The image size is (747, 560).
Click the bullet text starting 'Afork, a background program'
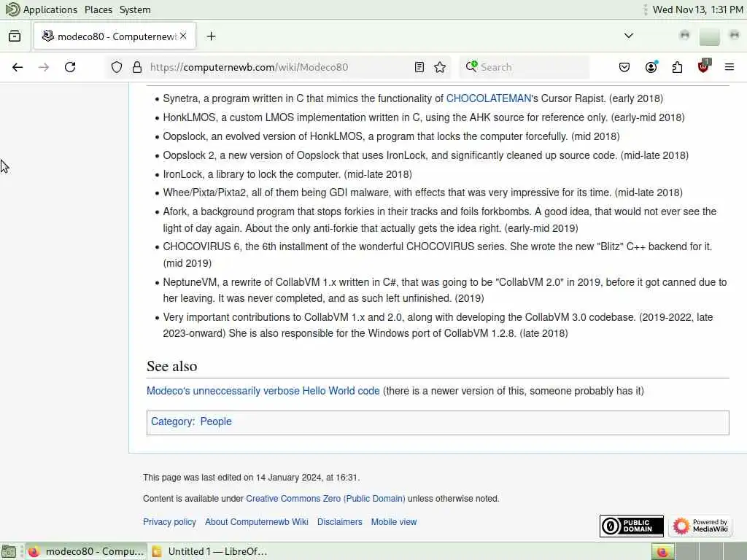click(440, 219)
